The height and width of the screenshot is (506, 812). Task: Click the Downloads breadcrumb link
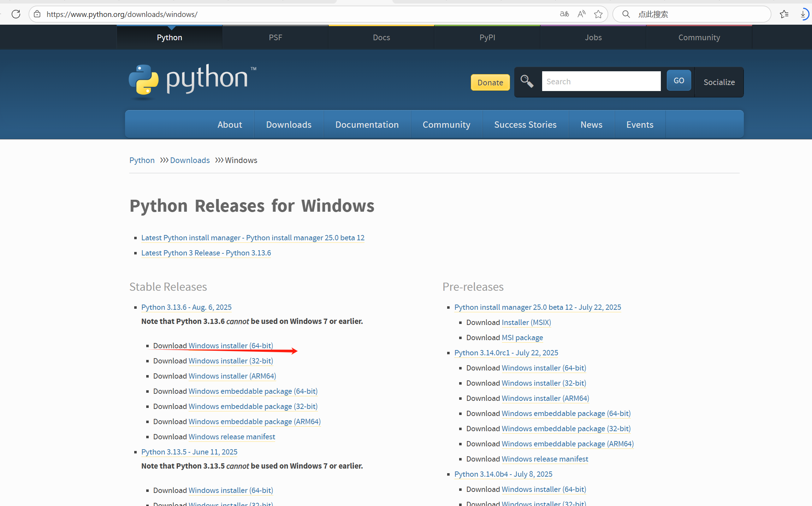pos(190,160)
